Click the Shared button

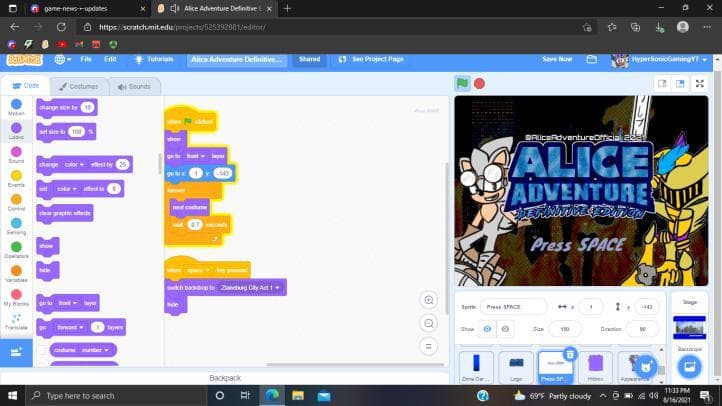tap(309, 59)
